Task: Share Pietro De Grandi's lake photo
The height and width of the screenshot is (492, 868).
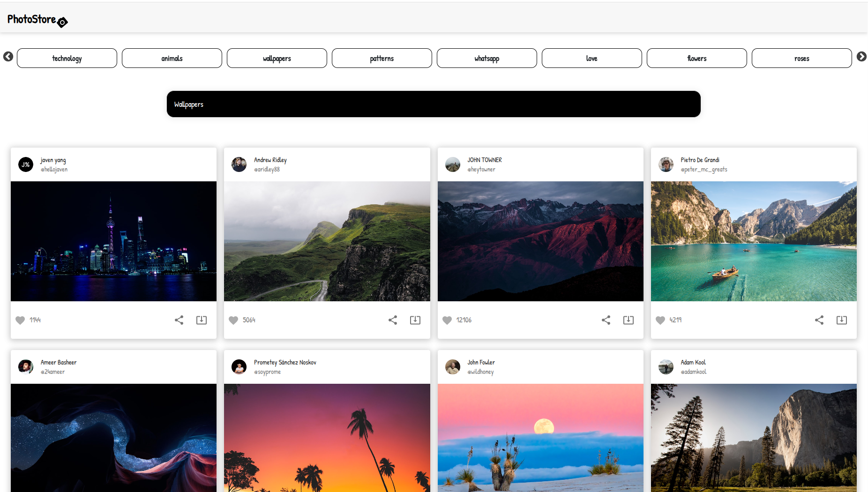Action: [x=819, y=320]
